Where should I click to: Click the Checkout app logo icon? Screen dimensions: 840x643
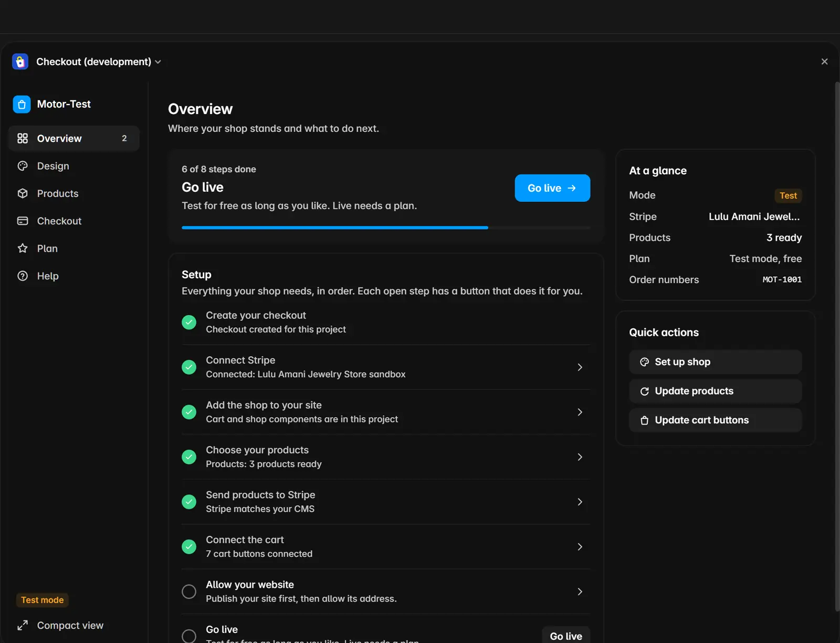click(x=20, y=61)
